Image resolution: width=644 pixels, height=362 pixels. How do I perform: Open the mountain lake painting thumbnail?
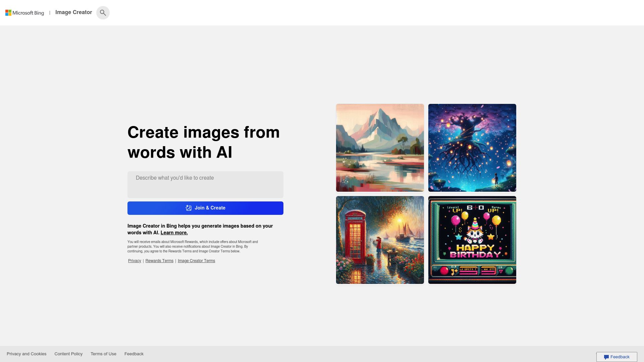tap(380, 147)
